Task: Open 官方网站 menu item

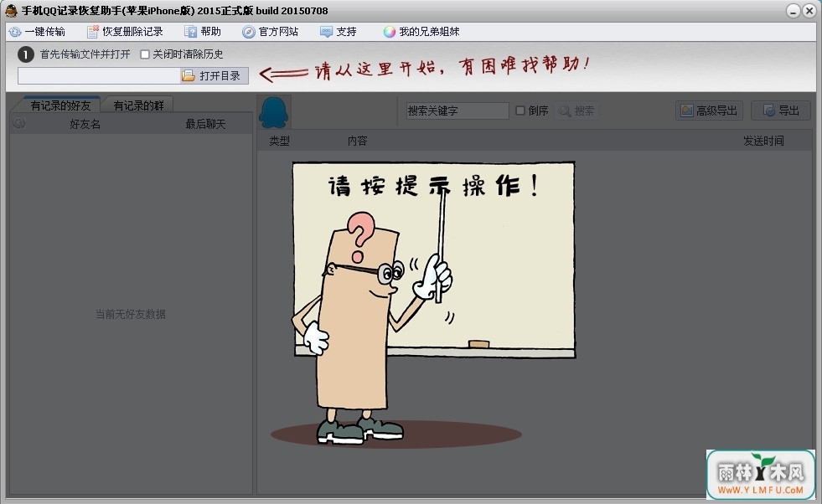Action: point(271,32)
